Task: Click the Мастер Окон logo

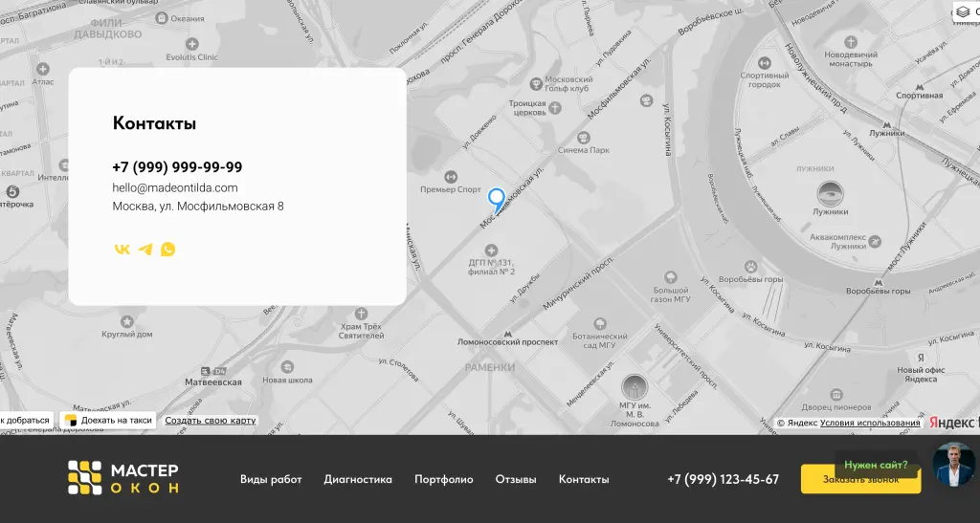Action: 123,478
